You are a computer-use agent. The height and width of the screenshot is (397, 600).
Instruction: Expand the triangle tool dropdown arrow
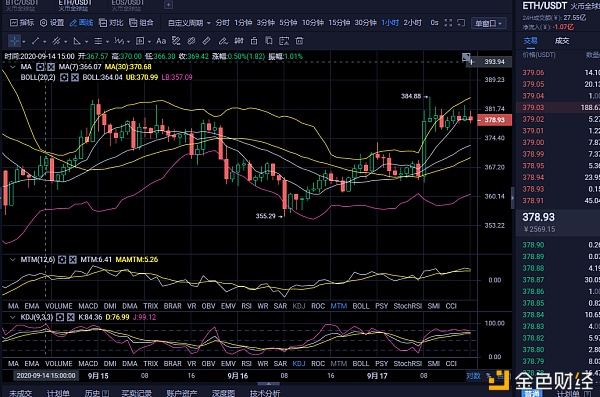[86, 41]
